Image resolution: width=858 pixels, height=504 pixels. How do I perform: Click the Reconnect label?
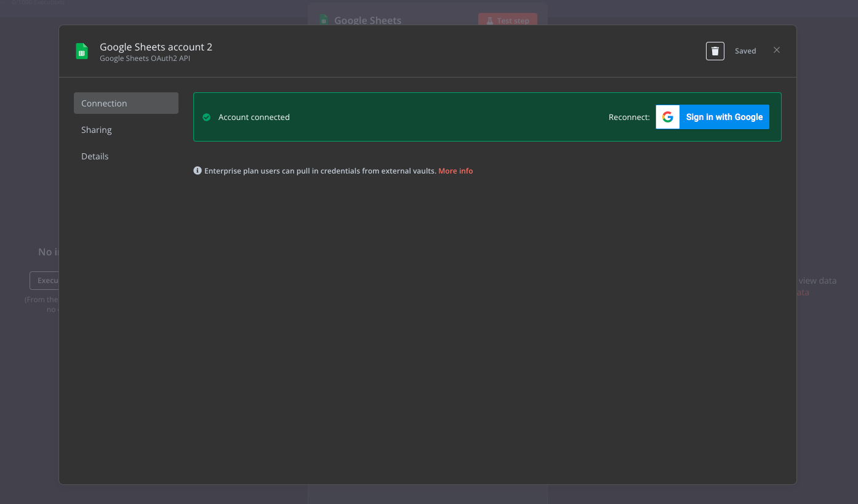(x=629, y=117)
